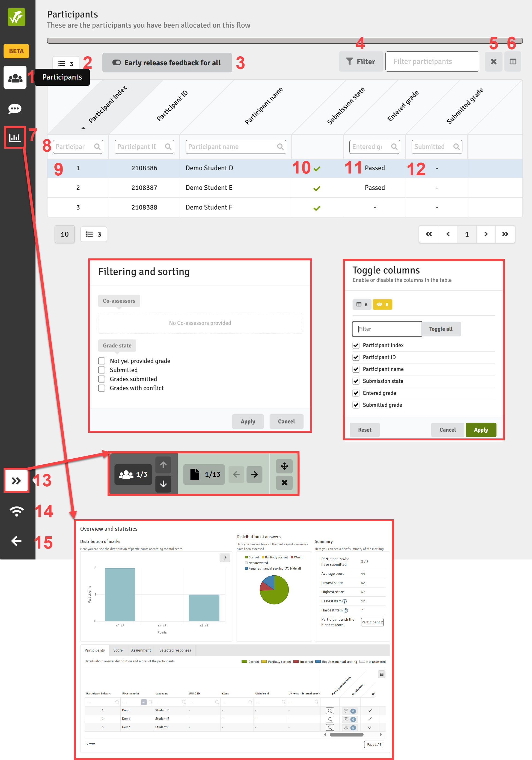Click the participants 1/3 navigator button

click(x=133, y=474)
